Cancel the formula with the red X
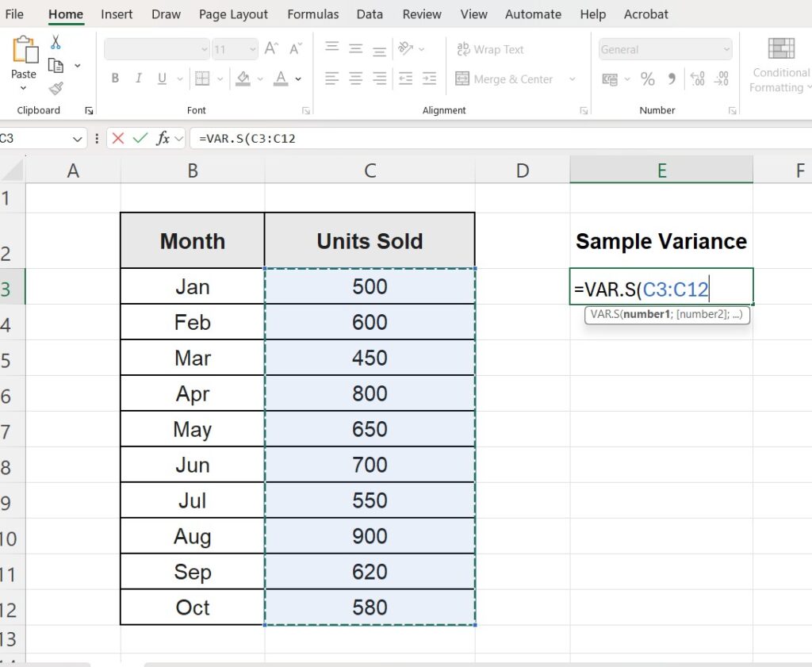This screenshot has width=812, height=667. [x=118, y=138]
